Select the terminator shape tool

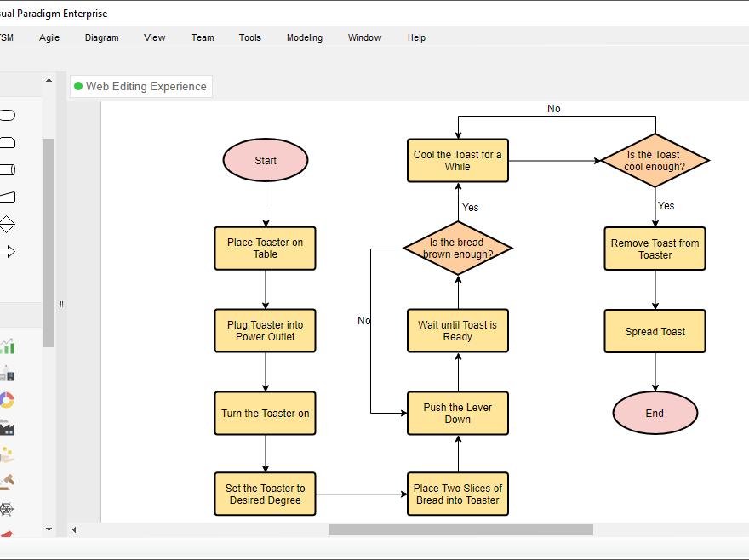click(x=7, y=116)
